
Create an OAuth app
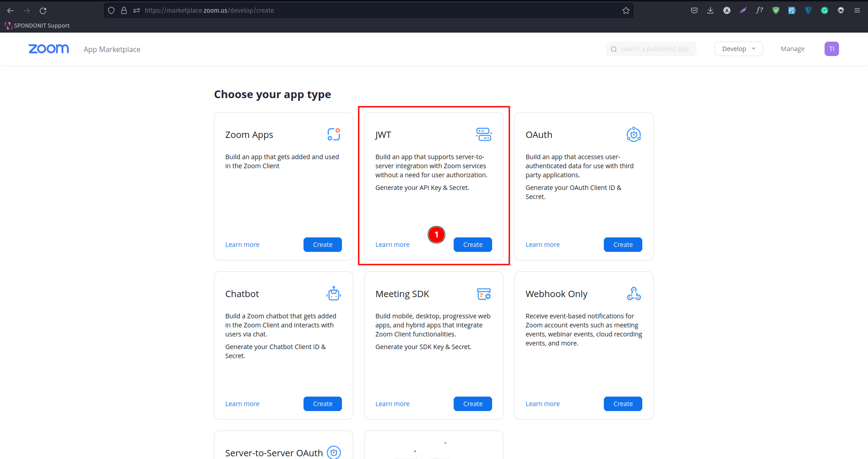pyautogui.click(x=623, y=245)
